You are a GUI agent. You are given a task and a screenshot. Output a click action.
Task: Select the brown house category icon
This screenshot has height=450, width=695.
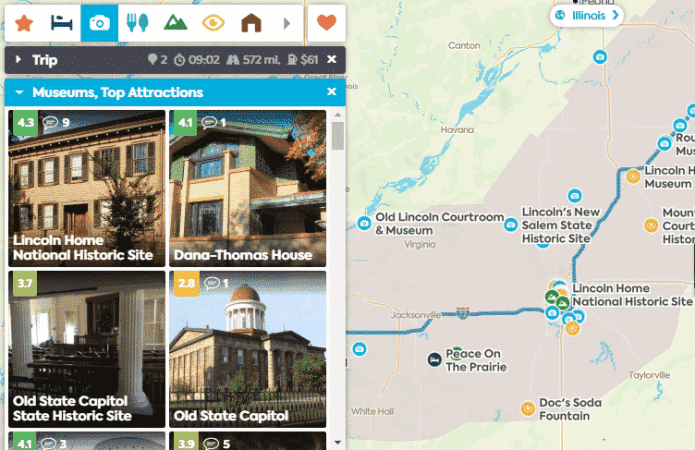tap(251, 23)
